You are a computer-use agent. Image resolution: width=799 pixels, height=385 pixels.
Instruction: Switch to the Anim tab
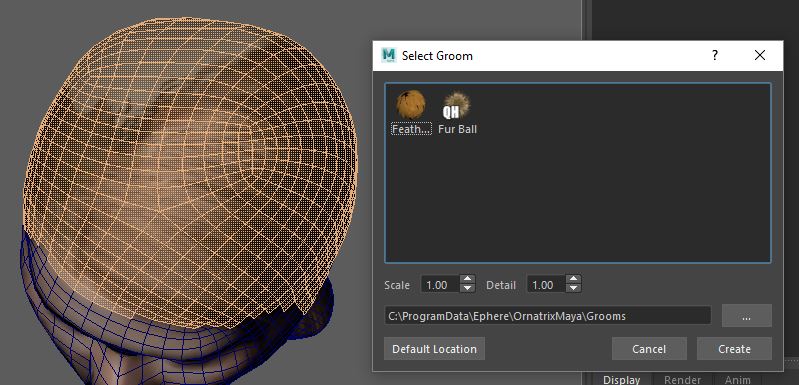tap(737, 380)
